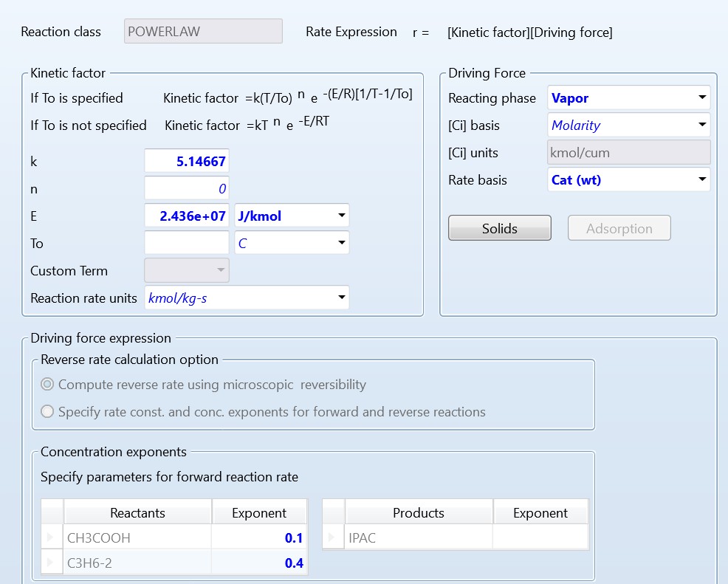Click the IPAC product row selector arrow
Image resolution: width=728 pixels, height=584 pixels.
tap(333, 538)
